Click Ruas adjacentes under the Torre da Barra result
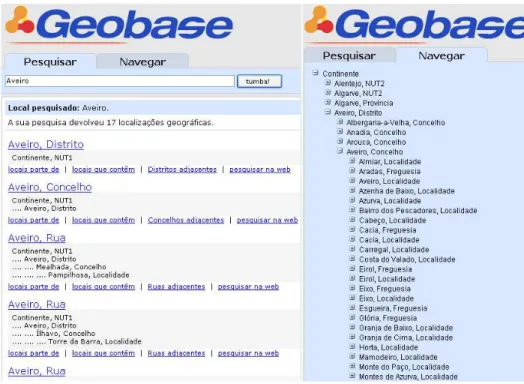 point(176,353)
